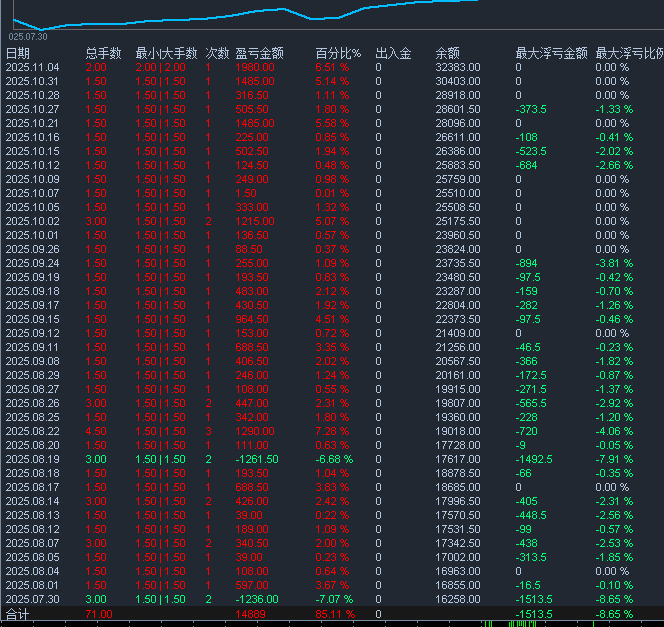Click the 余额 column header
Image resolution: width=664 pixels, height=627 pixels.
pyautogui.click(x=448, y=53)
